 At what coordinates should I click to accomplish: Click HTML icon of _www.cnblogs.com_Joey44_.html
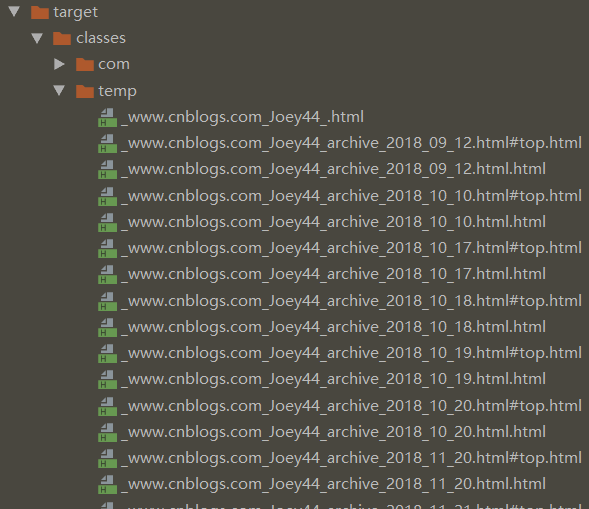107,117
